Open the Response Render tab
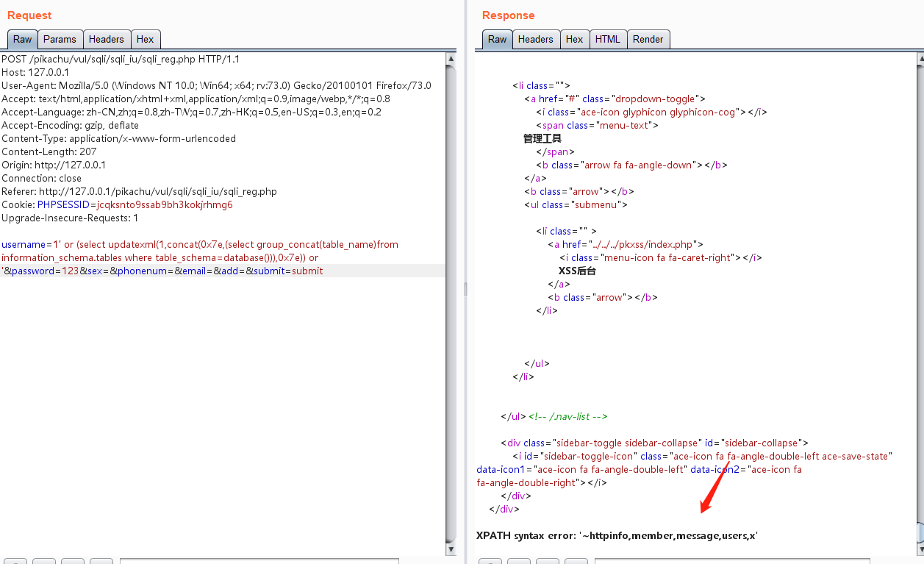The width and height of the screenshot is (924, 564). 648,40
